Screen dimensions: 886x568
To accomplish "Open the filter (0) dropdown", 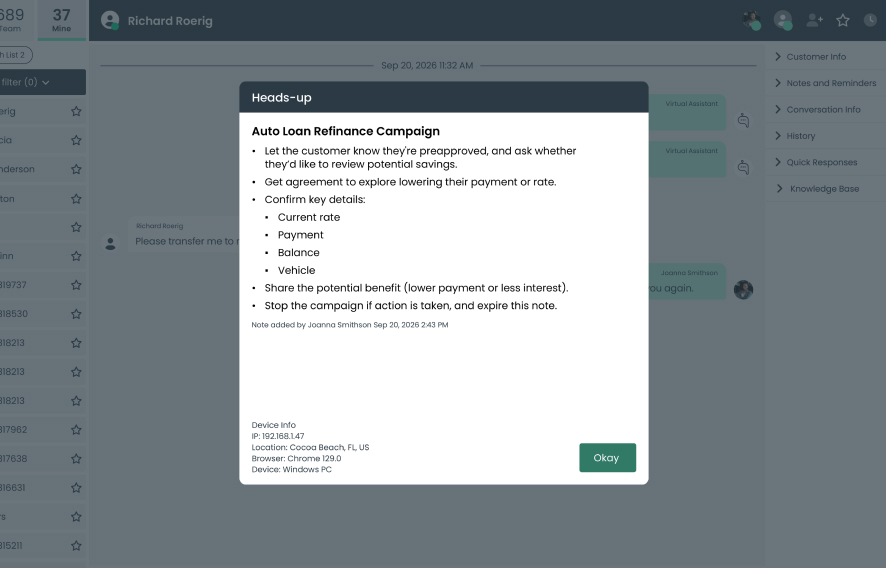I will pos(43,82).
